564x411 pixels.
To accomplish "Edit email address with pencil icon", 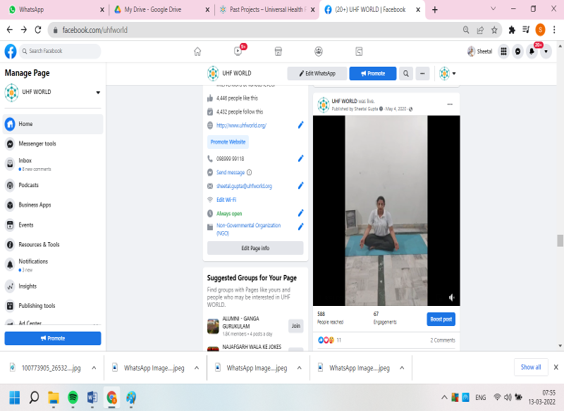I will pyautogui.click(x=301, y=186).
